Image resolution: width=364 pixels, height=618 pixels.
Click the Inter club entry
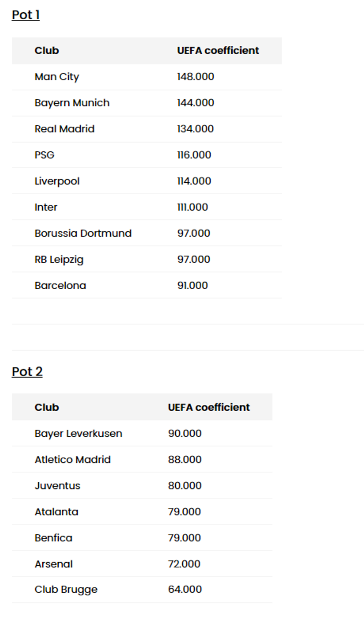[x=46, y=207]
